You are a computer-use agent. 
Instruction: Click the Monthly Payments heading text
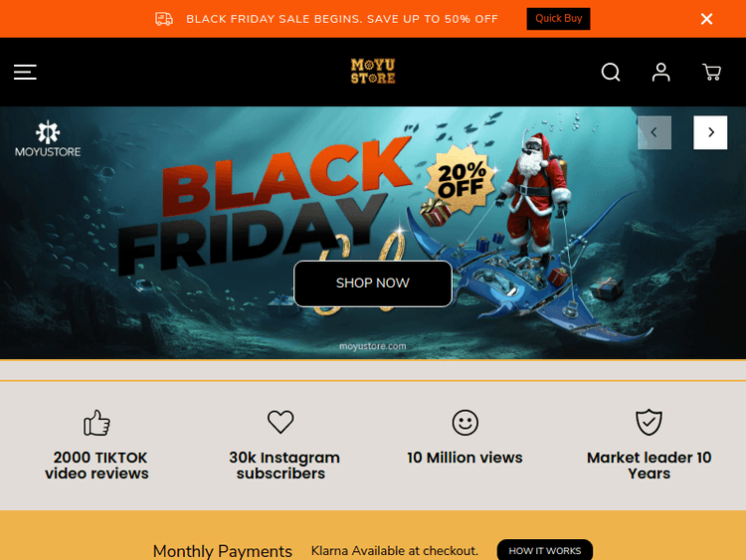pyautogui.click(x=223, y=551)
